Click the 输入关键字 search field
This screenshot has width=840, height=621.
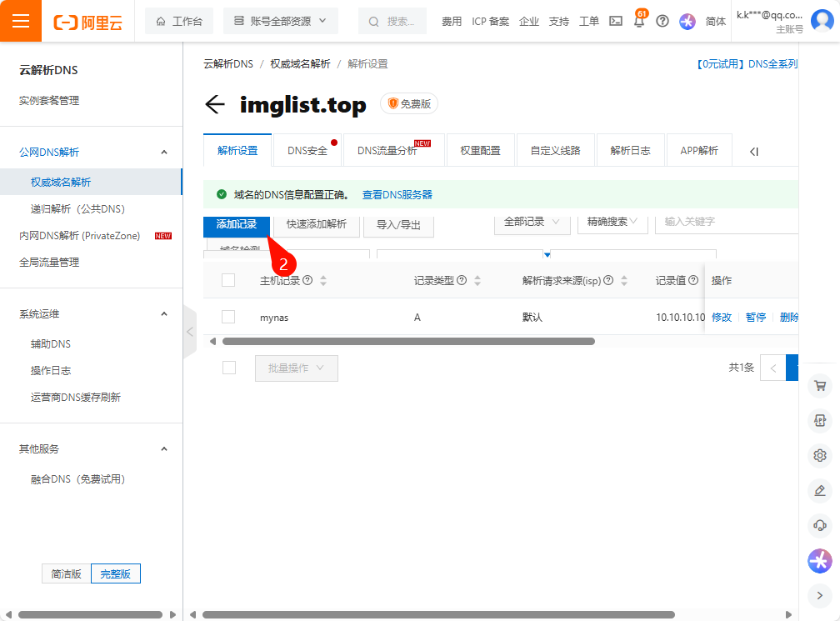pyautogui.click(x=727, y=223)
